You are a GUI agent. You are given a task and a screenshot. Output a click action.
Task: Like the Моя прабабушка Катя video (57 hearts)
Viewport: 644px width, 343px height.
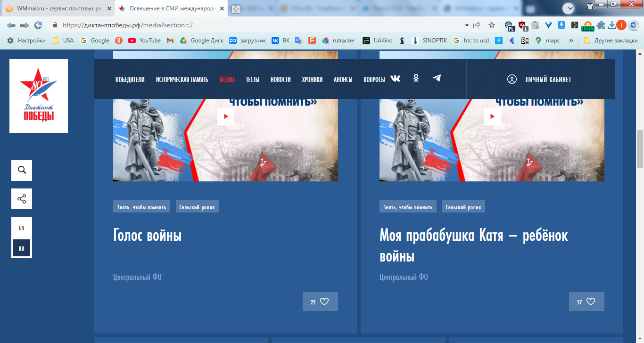(586, 302)
